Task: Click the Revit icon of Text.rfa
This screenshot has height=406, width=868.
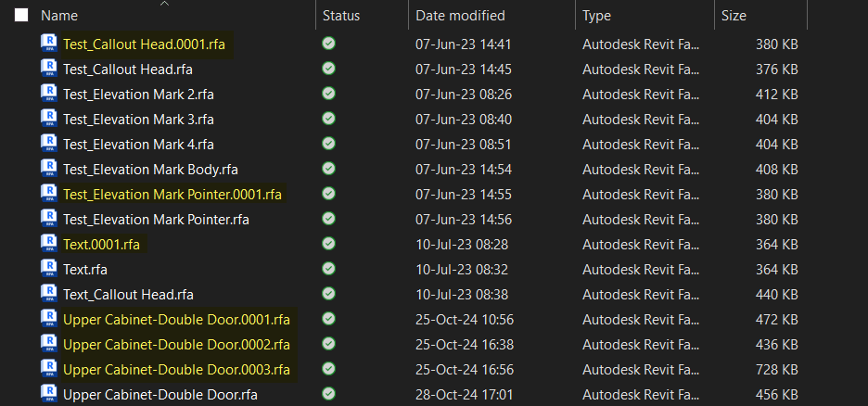Action: pyautogui.click(x=49, y=268)
